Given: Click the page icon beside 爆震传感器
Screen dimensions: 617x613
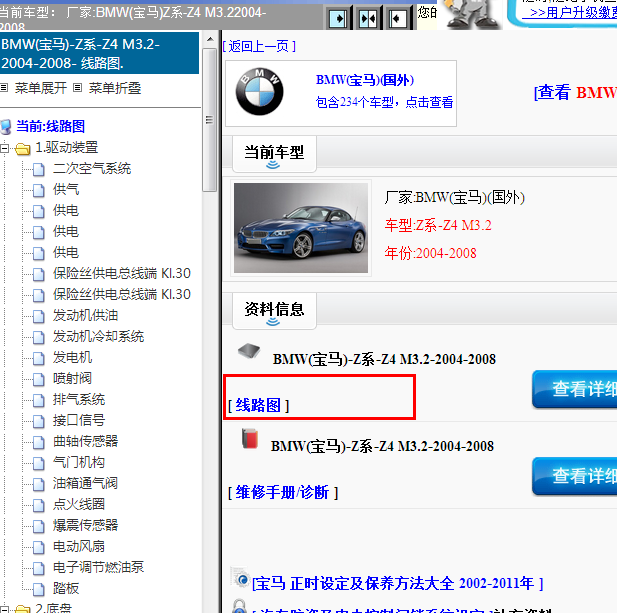Looking at the screenshot, I should (x=39, y=526).
